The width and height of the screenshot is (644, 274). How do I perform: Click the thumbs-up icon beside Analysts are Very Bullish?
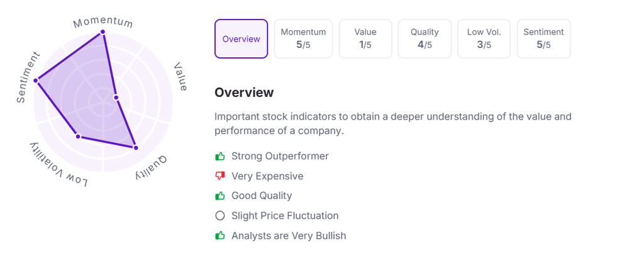coord(220,236)
